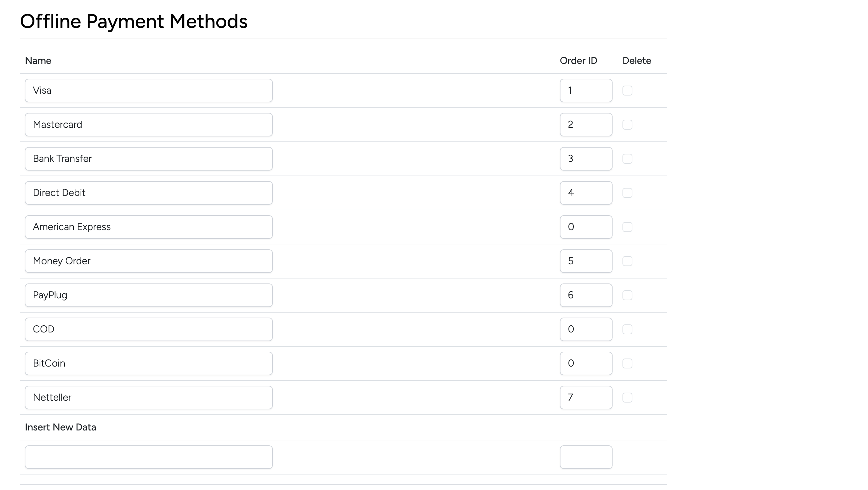Edit Mastercard's Order ID value
Viewport: 868px width, 490px height.
coord(586,124)
